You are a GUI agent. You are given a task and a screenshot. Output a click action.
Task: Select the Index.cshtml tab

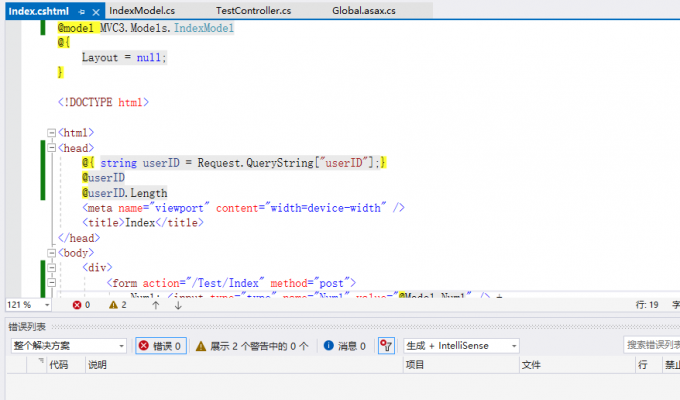[x=39, y=11]
